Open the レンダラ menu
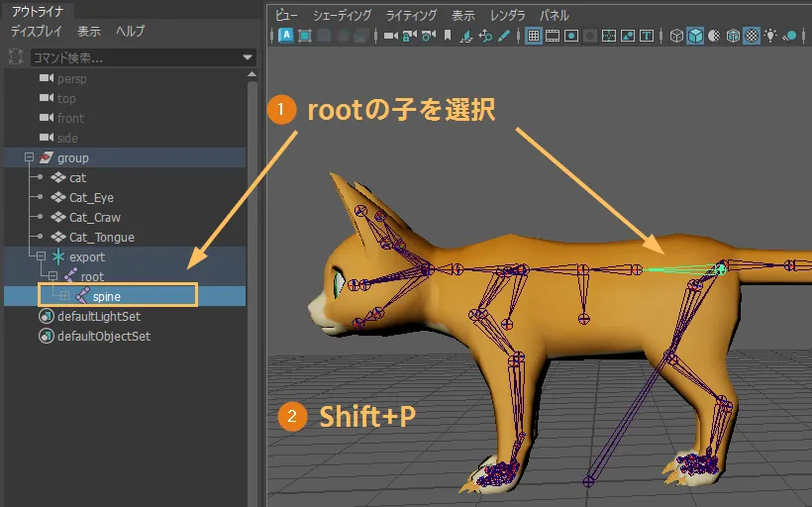 point(507,16)
